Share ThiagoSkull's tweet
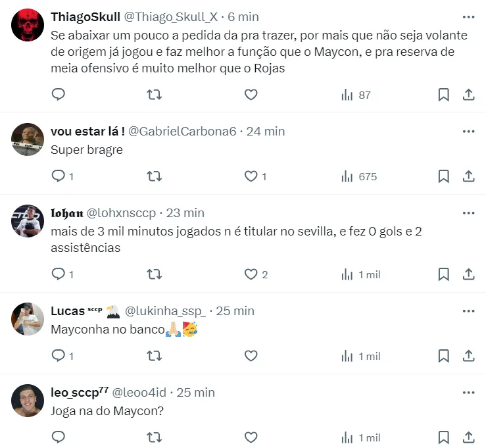Image resolution: width=486 pixels, height=448 pixels. [468, 95]
